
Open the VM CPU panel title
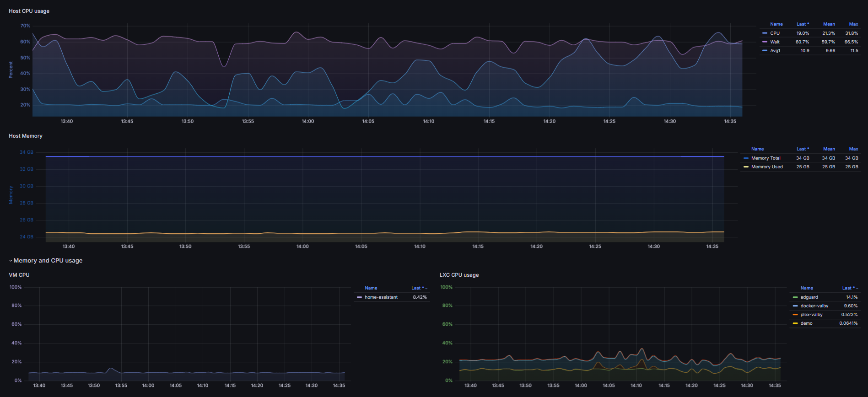pyautogui.click(x=19, y=275)
